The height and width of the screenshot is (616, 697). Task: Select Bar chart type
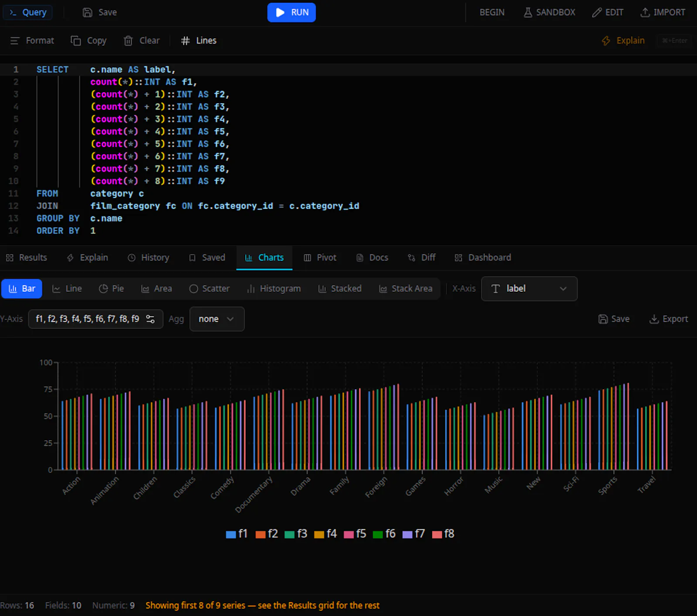click(x=22, y=289)
